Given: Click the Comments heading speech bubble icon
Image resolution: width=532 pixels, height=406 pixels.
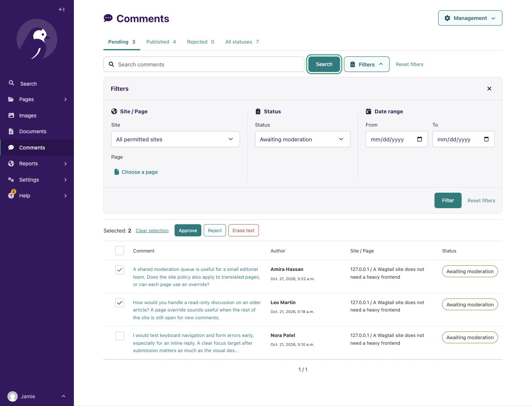Looking at the screenshot, I should [x=108, y=18].
